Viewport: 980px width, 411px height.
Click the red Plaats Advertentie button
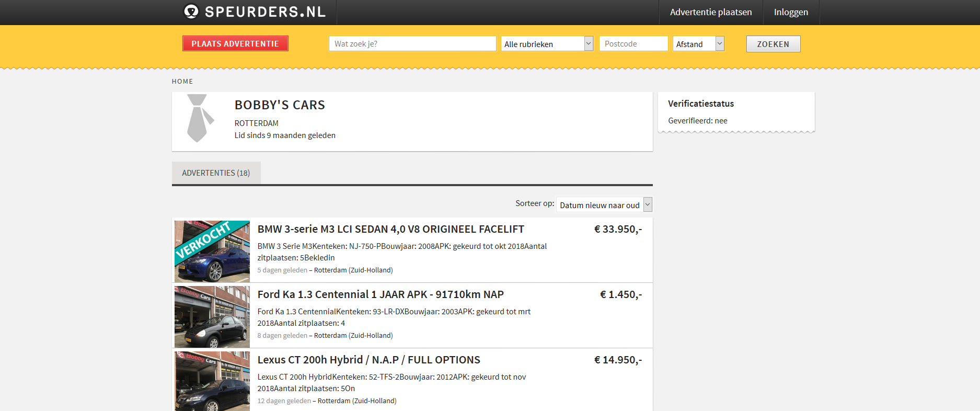[235, 43]
